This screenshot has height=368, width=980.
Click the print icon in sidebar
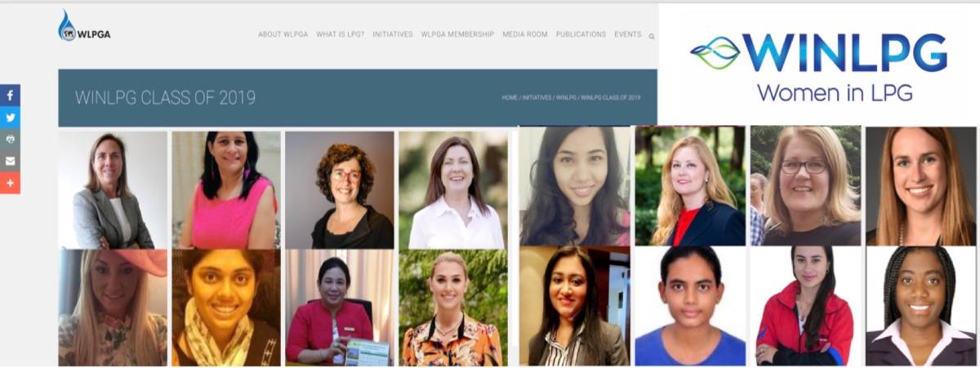[10, 139]
